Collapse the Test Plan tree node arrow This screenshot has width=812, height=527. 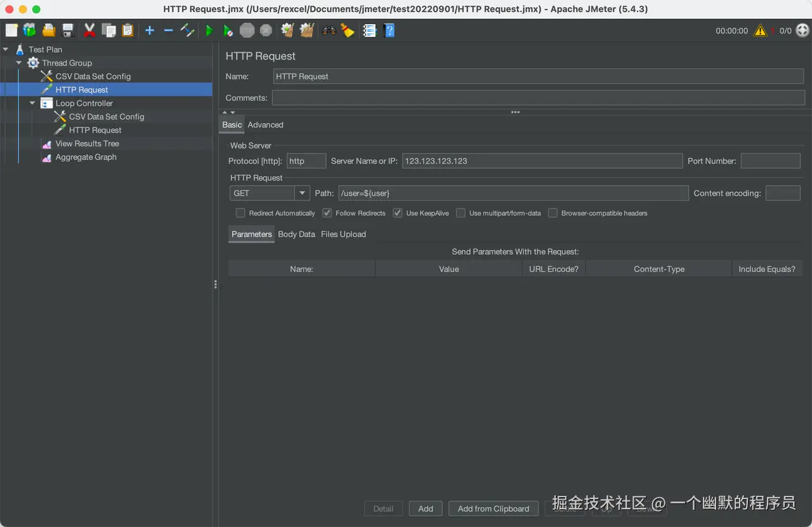[x=6, y=49]
